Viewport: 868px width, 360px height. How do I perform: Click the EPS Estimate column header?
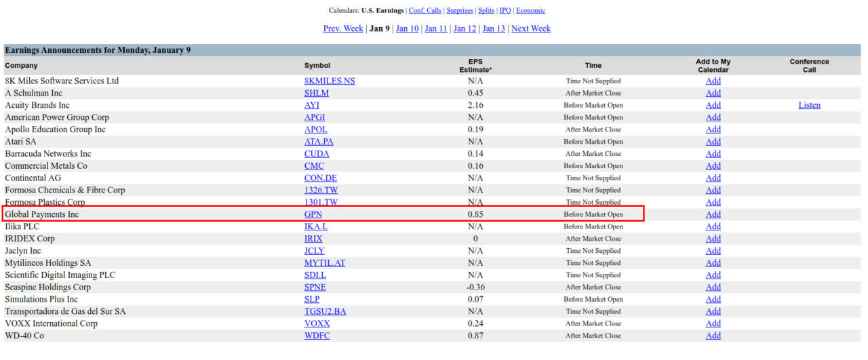(475, 66)
